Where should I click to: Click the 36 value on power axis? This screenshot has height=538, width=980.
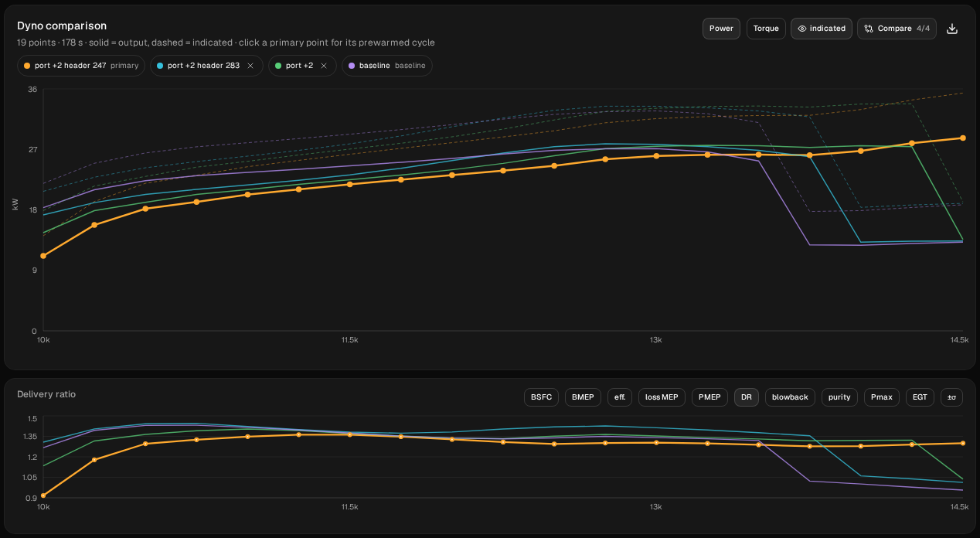coord(32,90)
